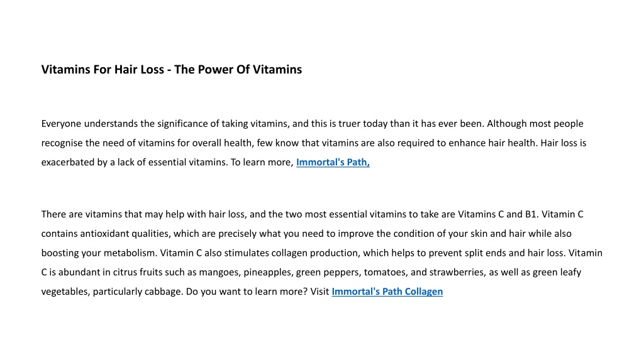Click the phrase 'There are vitamins' starting paragraph two
Screen dimensions: 644x362
[81, 215]
